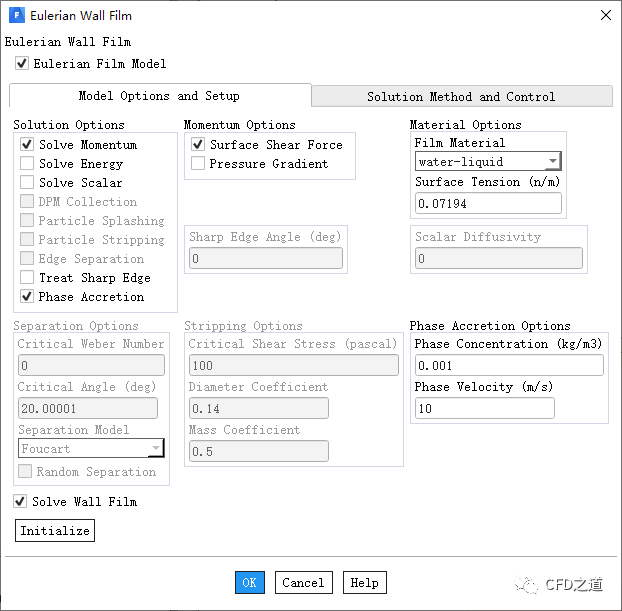622x611 pixels.
Task: Click the Fluent app icon in title bar
Action: pyautogui.click(x=17, y=15)
